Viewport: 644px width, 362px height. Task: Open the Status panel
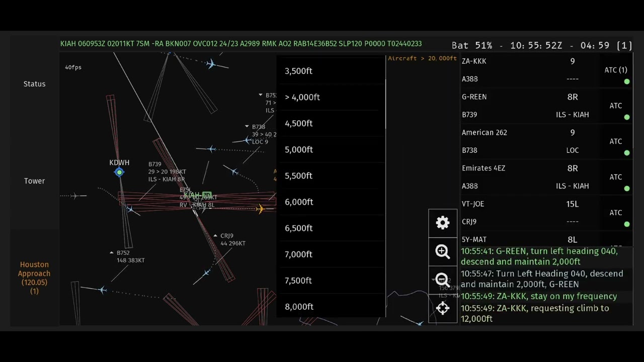coord(34,84)
